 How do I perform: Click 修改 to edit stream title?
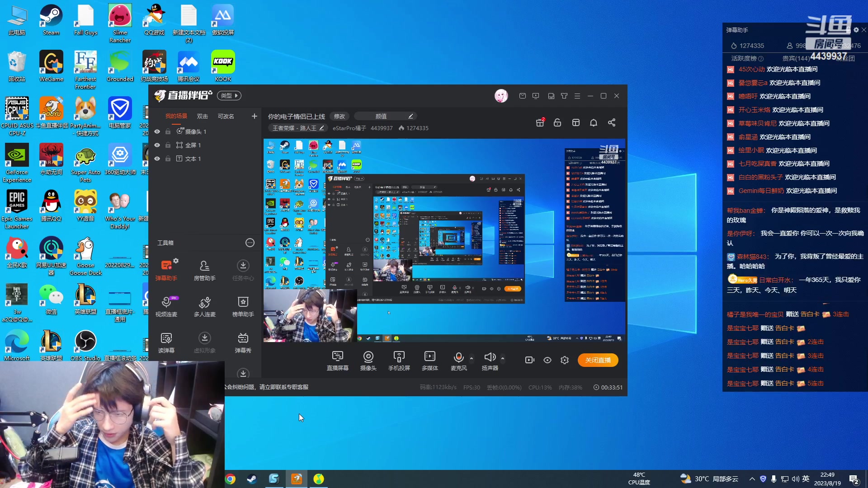coord(340,116)
